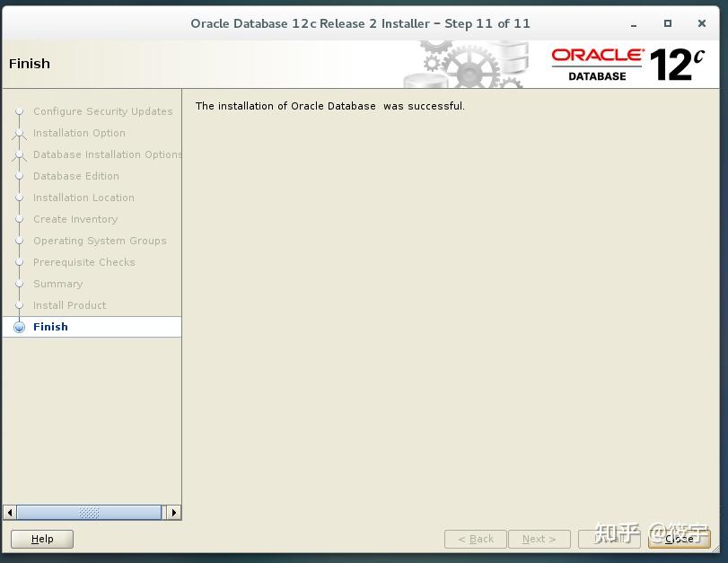Click Close to finish the installation
Screen dimensions: 728x563
tap(678, 539)
